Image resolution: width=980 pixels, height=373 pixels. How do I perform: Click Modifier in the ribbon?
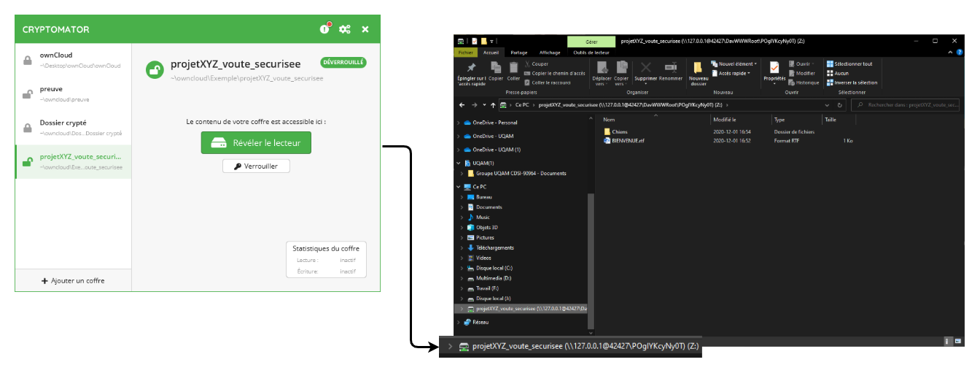pyautogui.click(x=802, y=73)
